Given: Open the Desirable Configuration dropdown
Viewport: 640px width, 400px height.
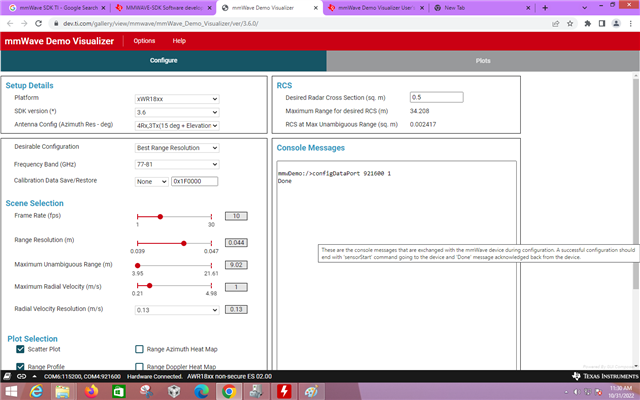Looking at the screenshot, I should pos(177,148).
